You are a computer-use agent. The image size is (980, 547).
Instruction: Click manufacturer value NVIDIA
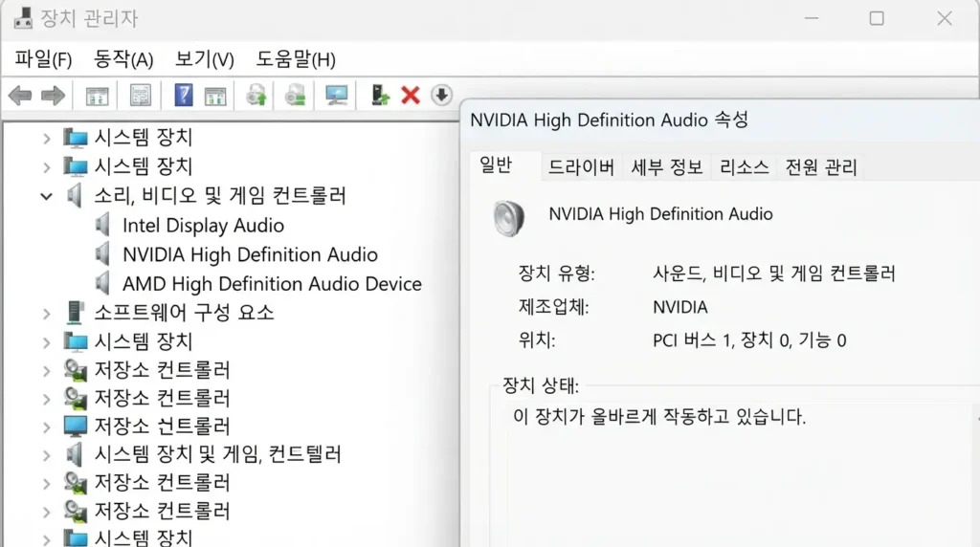tap(680, 307)
